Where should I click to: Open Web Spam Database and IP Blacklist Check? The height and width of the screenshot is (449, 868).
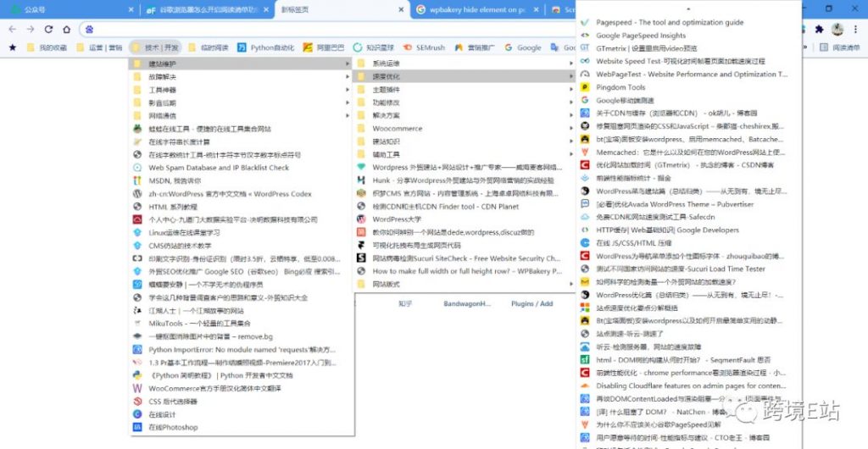point(242,168)
